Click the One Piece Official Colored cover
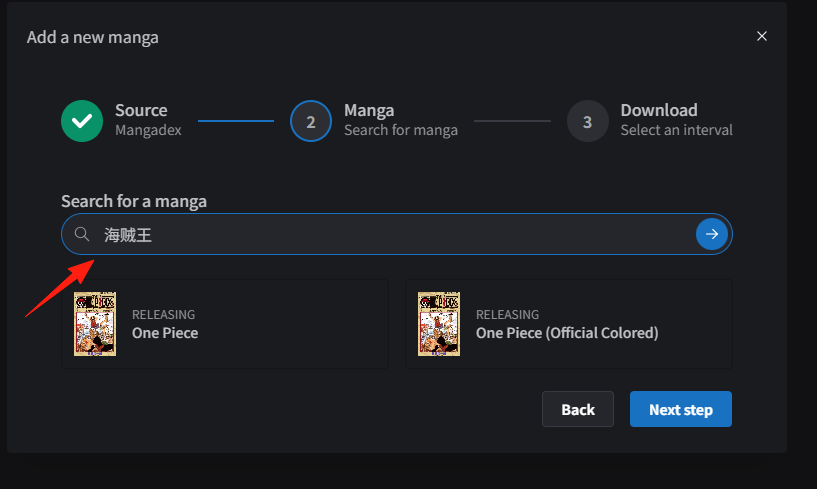 click(x=439, y=324)
